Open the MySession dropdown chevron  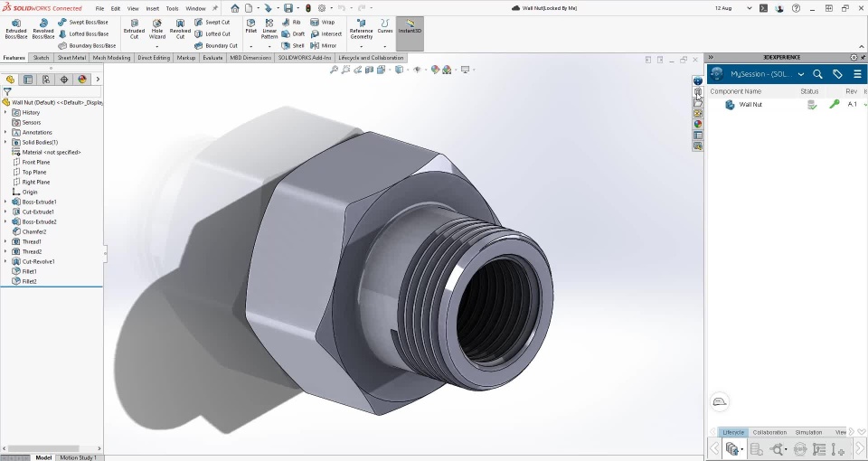pyautogui.click(x=800, y=74)
